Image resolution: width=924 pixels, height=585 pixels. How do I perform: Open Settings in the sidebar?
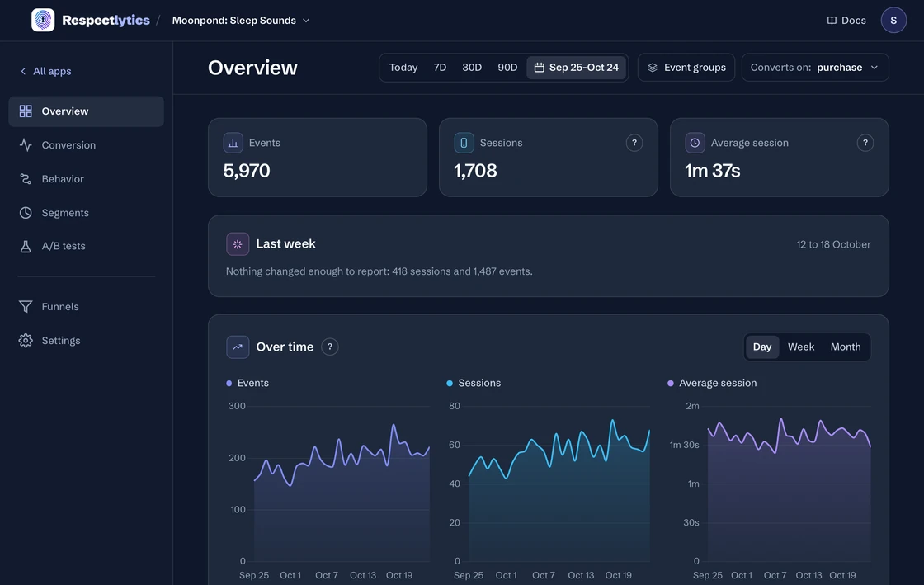[x=86, y=341]
